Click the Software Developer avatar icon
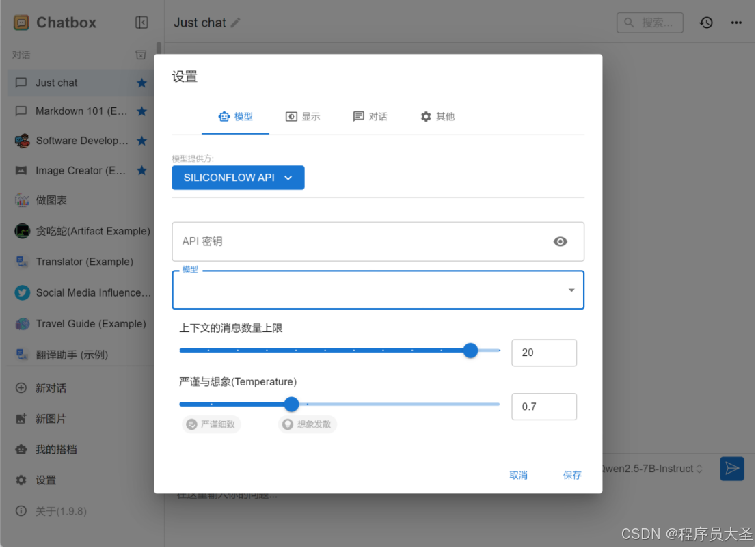The image size is (756, 548). pyautogui.click(x=22, y=141)
